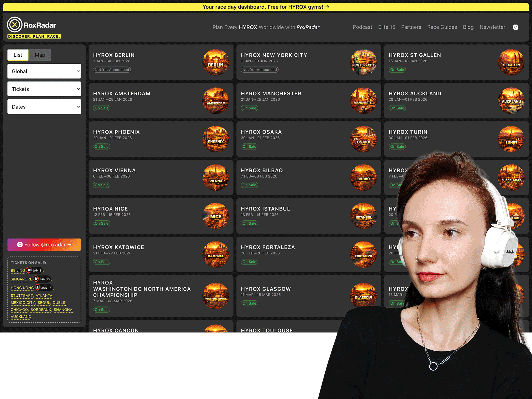Image resolution: width=532 pixels, height=399 pixels.
Task: Open the Elite 15 page
Action: point(387,27)
